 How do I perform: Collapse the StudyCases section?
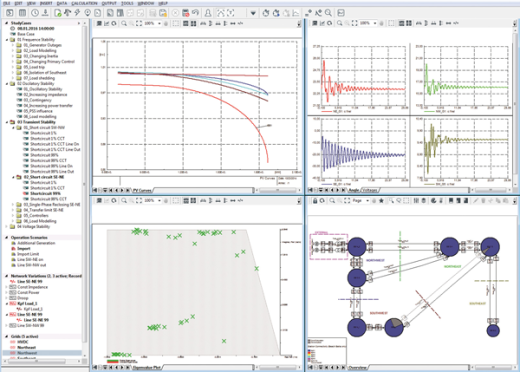pos(7,23)
